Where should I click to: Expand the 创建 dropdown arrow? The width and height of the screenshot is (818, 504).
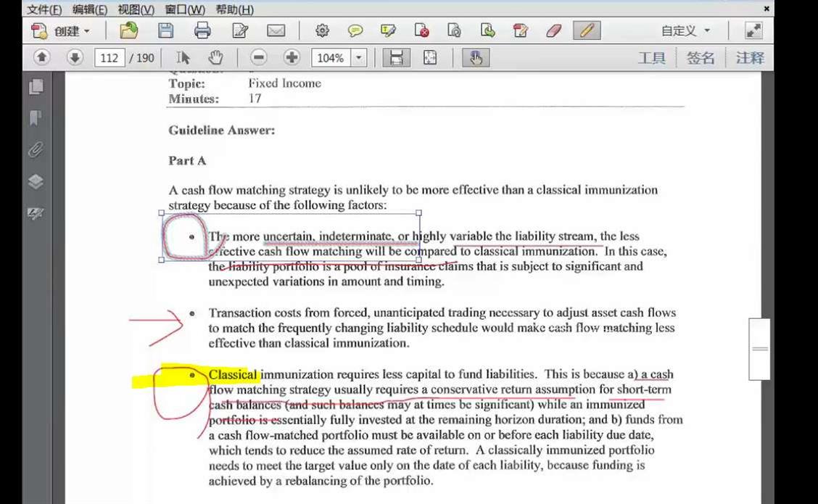[87, 31]
